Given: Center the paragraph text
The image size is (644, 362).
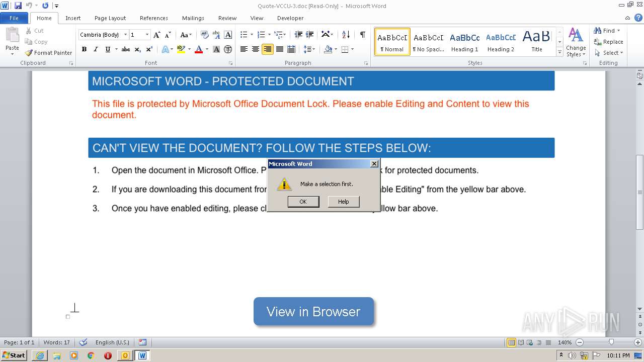Looking at the screenshot, I should (x=256, y=49).
